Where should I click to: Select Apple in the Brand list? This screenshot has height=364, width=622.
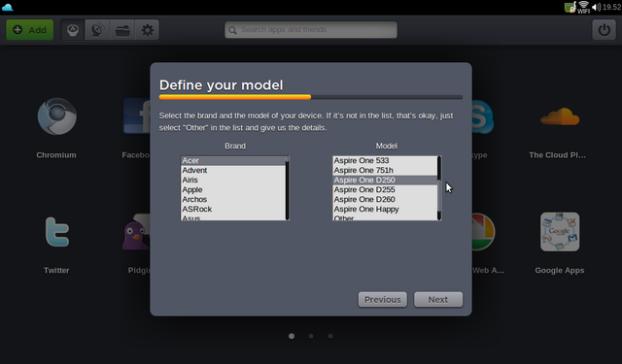pyautogui.click(x=233, y=189)
